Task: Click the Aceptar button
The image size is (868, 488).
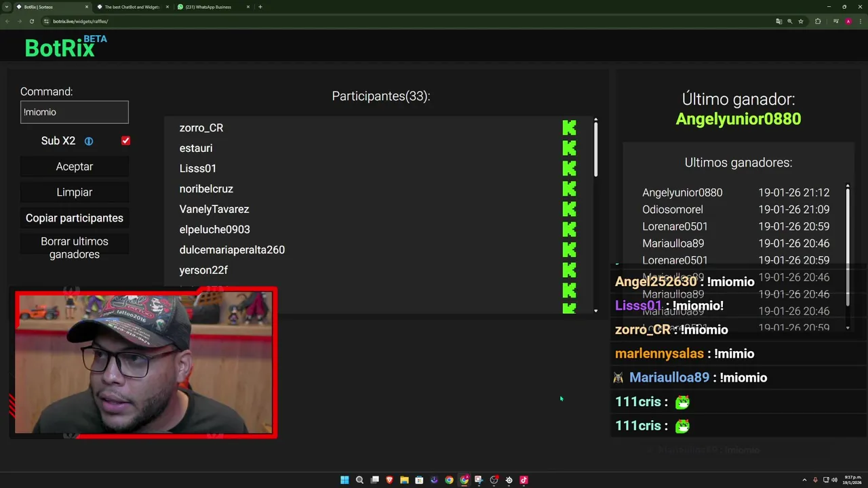Action: 75,167
